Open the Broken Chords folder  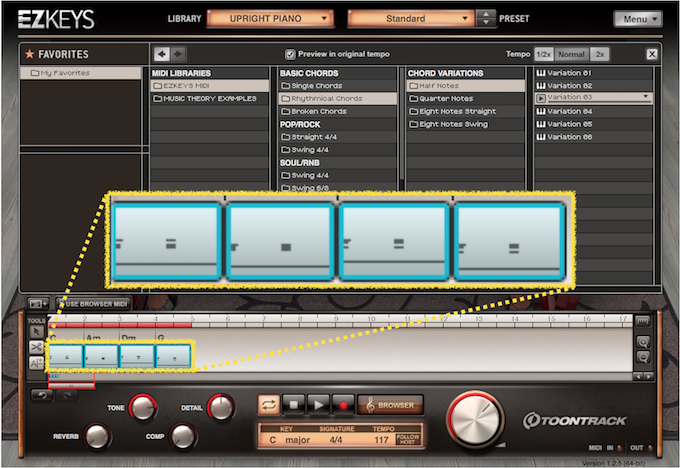337,111
